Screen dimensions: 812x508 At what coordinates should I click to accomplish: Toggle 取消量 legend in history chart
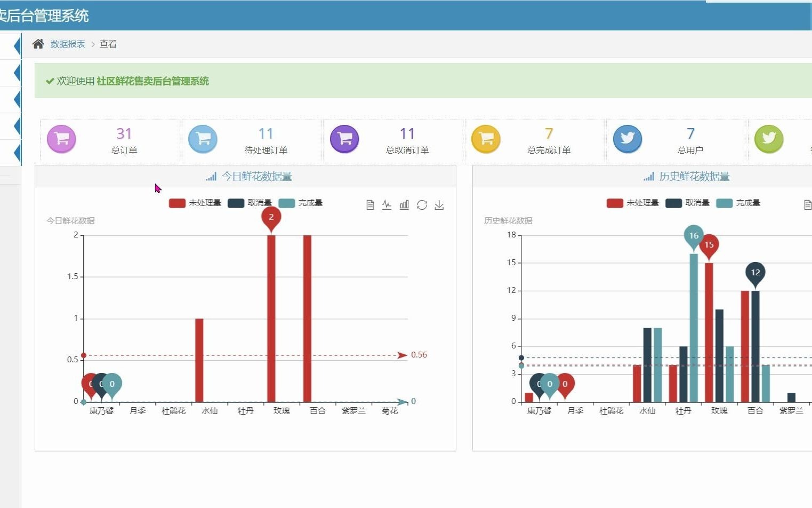[x=687, y=203]
